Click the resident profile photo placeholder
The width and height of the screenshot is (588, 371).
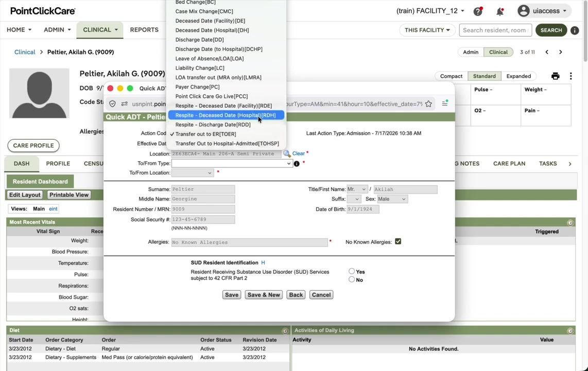point(39,93)
